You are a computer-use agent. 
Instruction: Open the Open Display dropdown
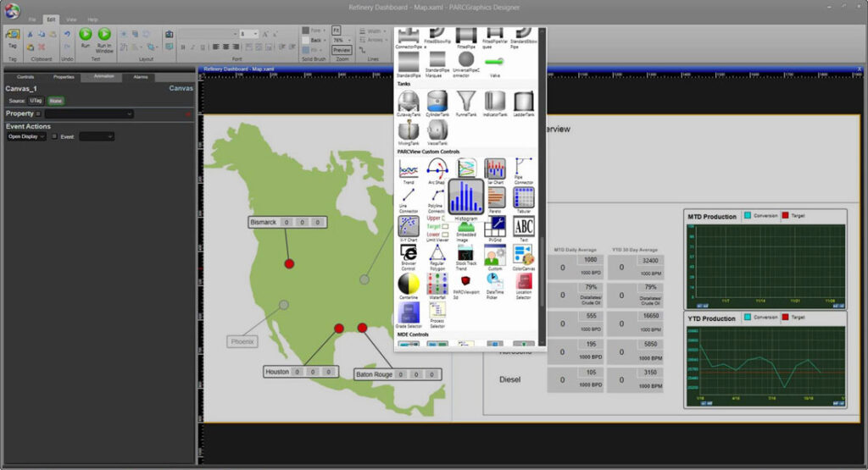[26, 136]
